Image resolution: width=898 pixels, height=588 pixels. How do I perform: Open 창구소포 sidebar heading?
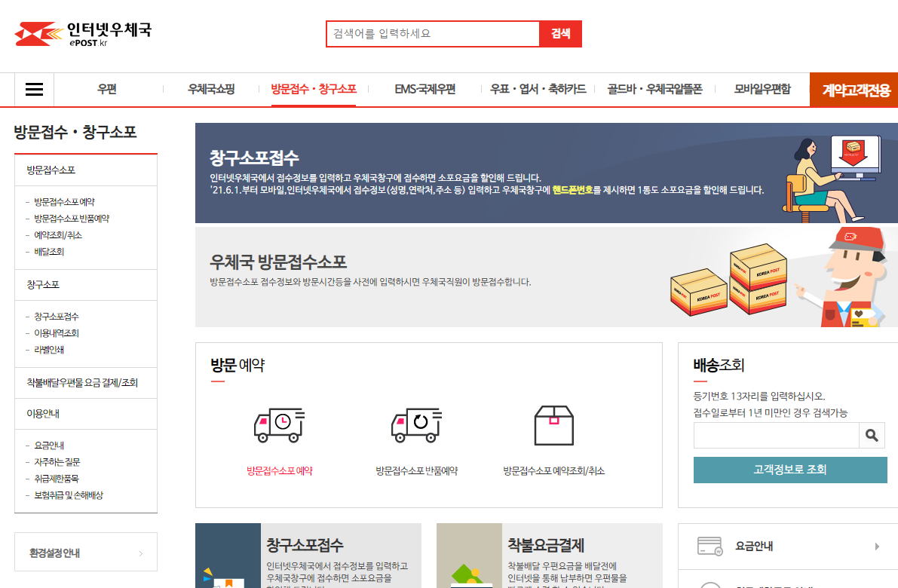tap(43, 284)
